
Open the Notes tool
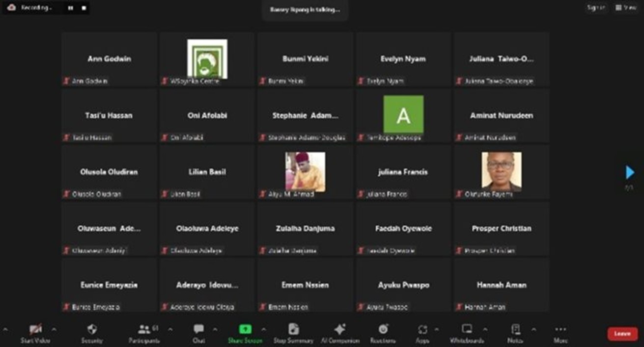click(515, 330)
